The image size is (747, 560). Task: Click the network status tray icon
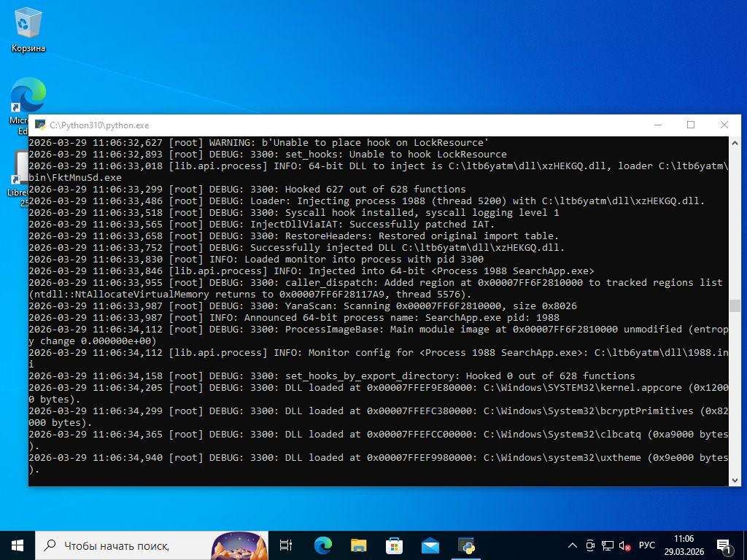click(607, 545)
